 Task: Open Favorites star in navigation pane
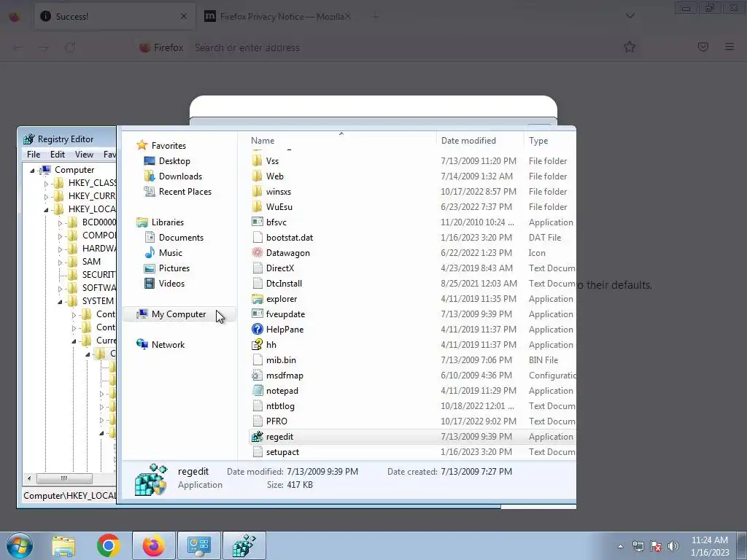coord(142,145)
